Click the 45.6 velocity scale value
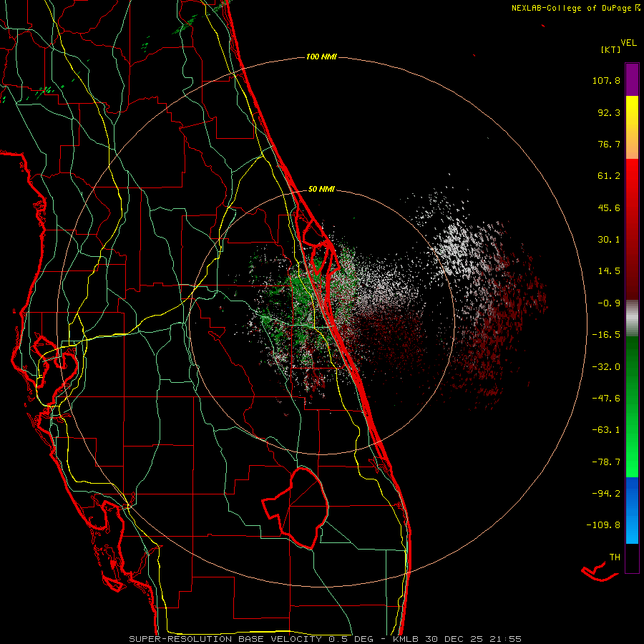Screen dimensions: 644x644 (x=609, y=208)
